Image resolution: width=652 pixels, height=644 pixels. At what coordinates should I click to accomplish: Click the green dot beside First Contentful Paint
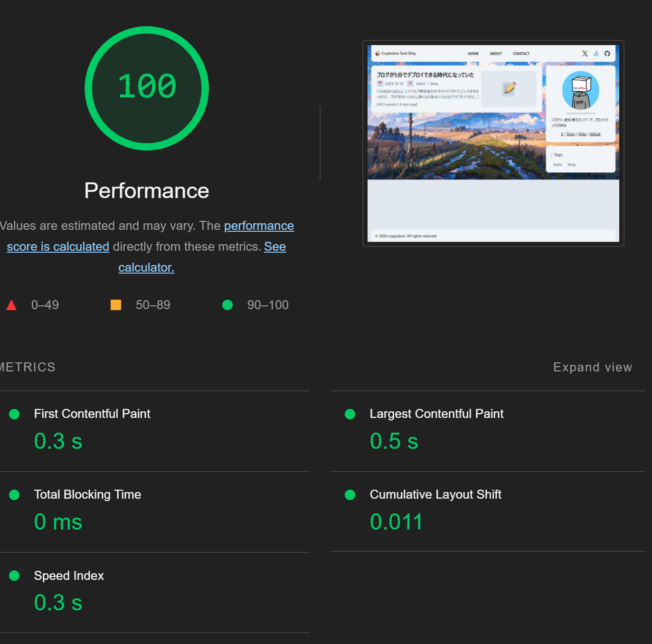(14, 414)
